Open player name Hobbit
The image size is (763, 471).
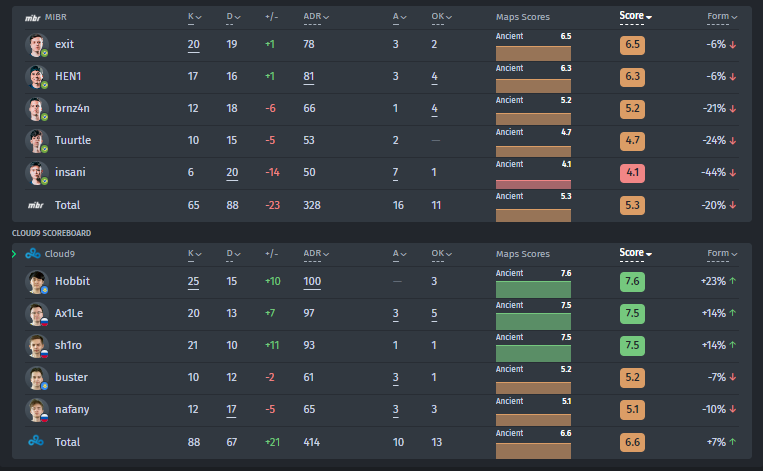(73, 281)
